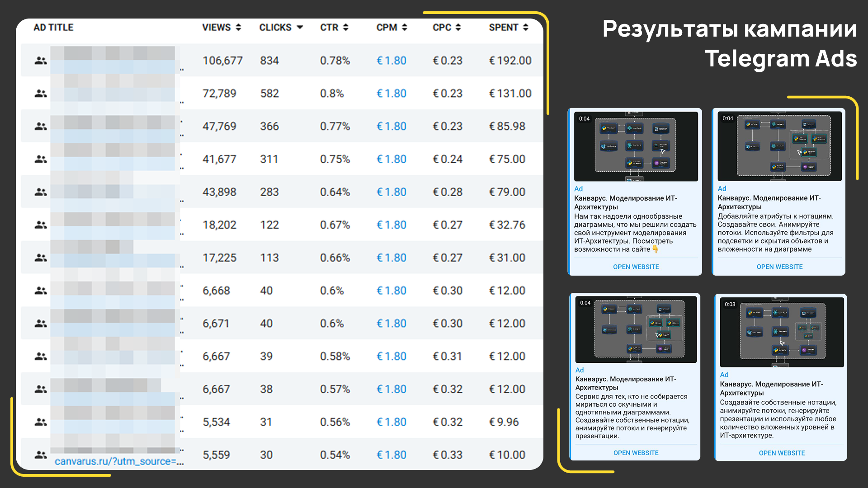Click OPEN WEBSITE under 'Сервис для тех' ad
Image resolution: width=868 pixels, height=488 pixels.
point(636,453)
